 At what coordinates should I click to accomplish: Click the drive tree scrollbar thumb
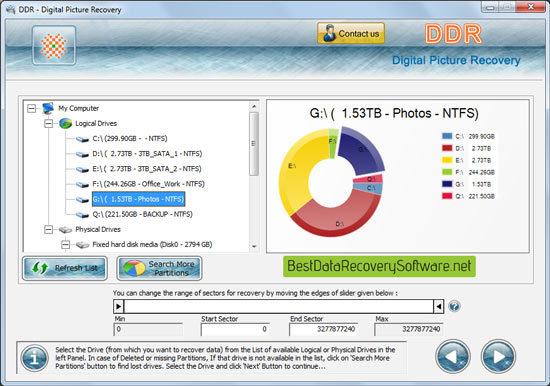[x=254, y=144]
